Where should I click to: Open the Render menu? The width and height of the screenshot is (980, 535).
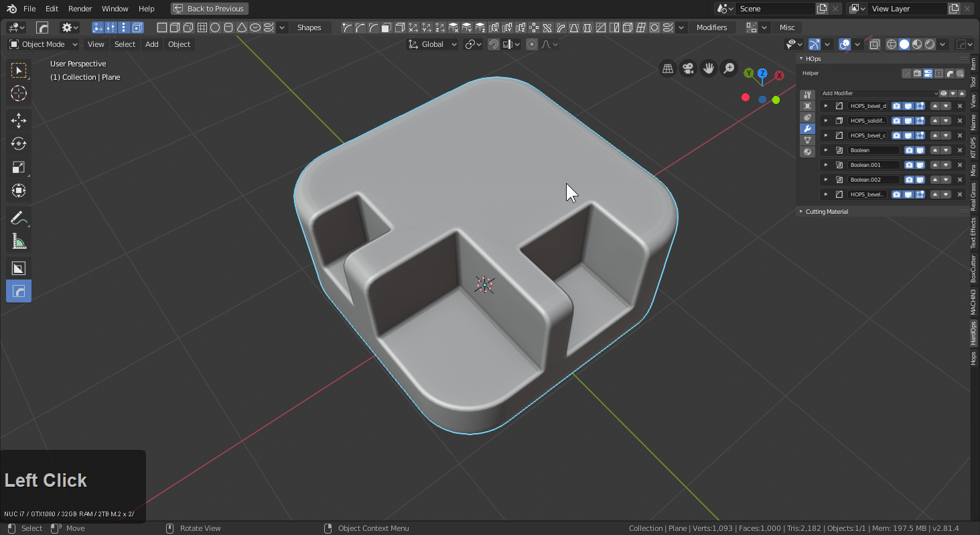(x=80, y=9)
